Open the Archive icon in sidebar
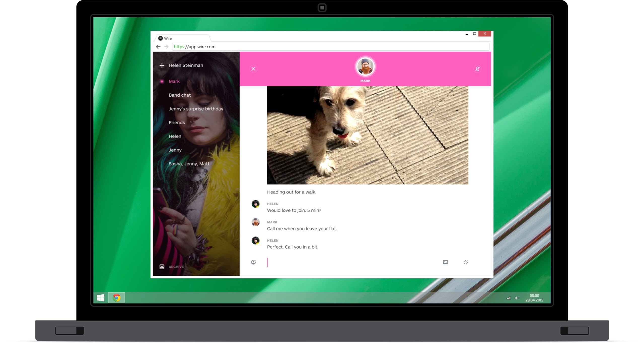 [x=162, y=267]
